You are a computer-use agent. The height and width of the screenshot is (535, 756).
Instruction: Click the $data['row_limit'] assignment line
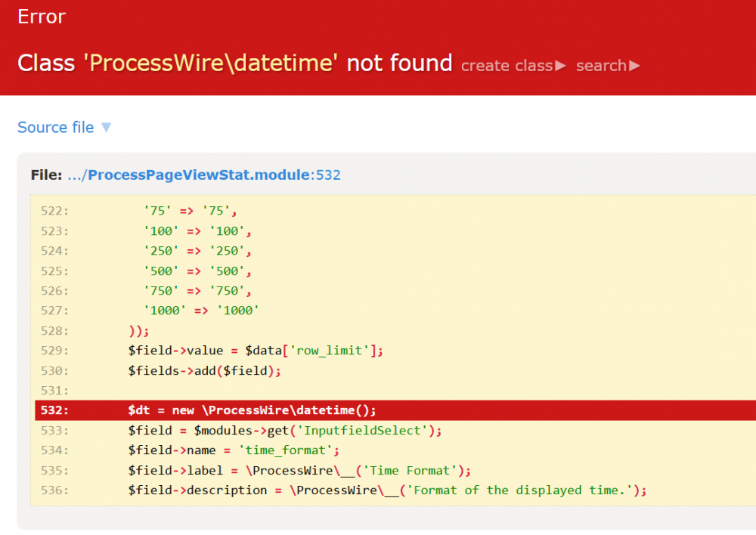point(256,351)
